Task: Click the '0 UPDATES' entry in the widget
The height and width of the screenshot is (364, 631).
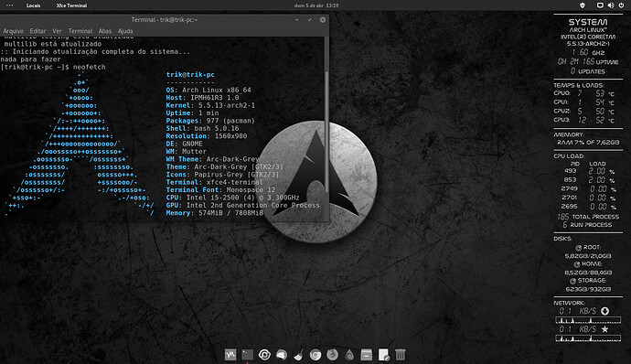Action: [x=588, y=71]
